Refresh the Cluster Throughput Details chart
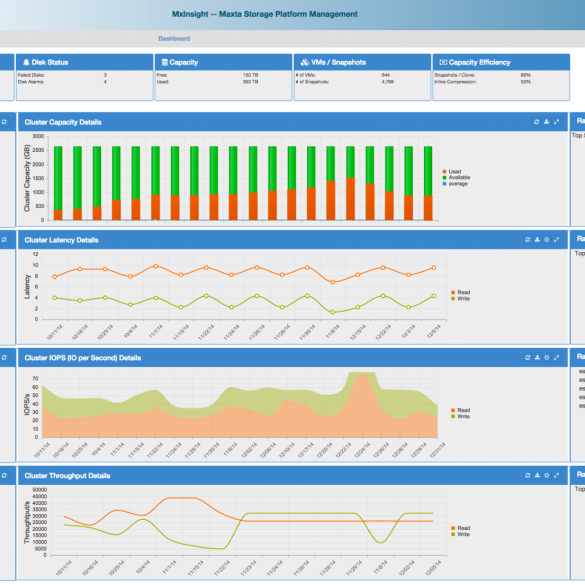Screen dimensions: 585x585 (x=528, y=475)
